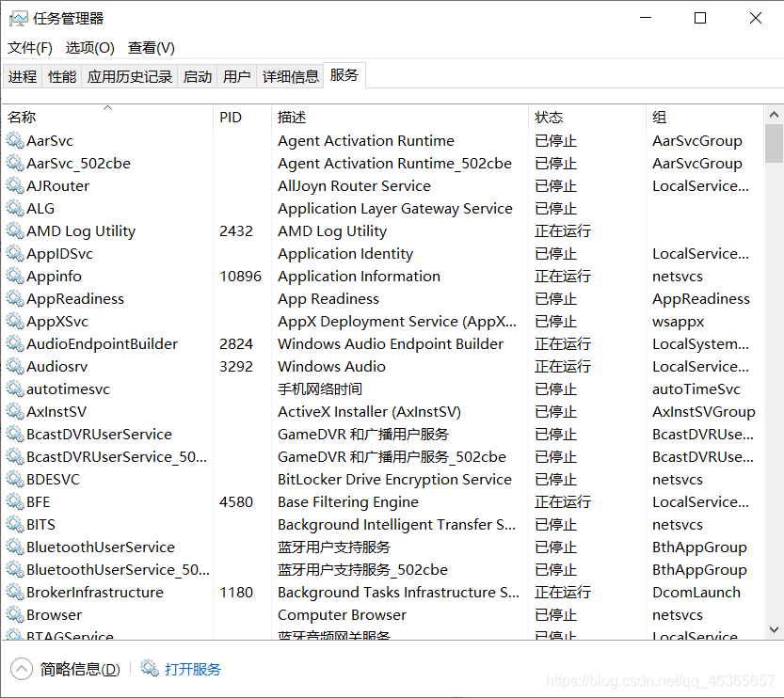Select the BcastDVRUserService_50... row name
This screenshot has width=784, height=698.
pyautogui.click(x=117, y=457)
